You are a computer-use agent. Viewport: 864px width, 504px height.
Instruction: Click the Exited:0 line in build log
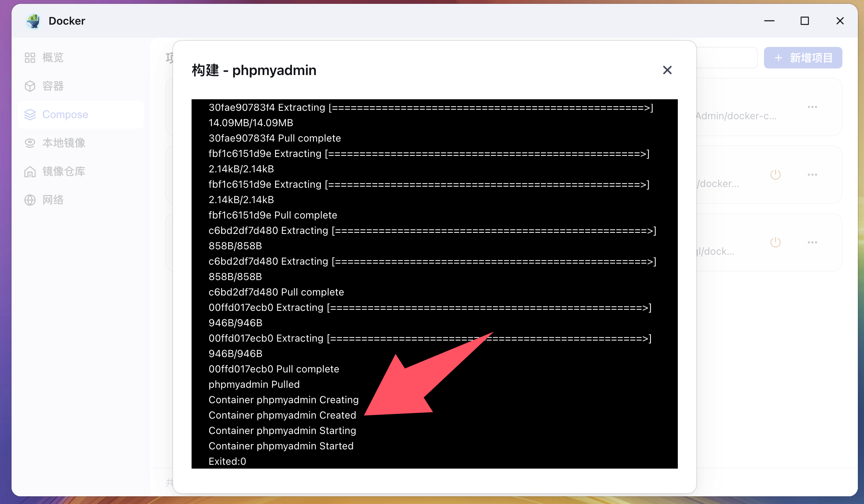pos(227,461)
